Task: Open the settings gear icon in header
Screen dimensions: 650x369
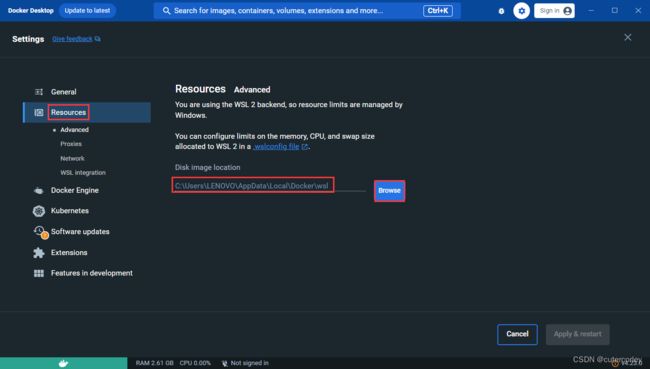Action: [x=521, y=11]
